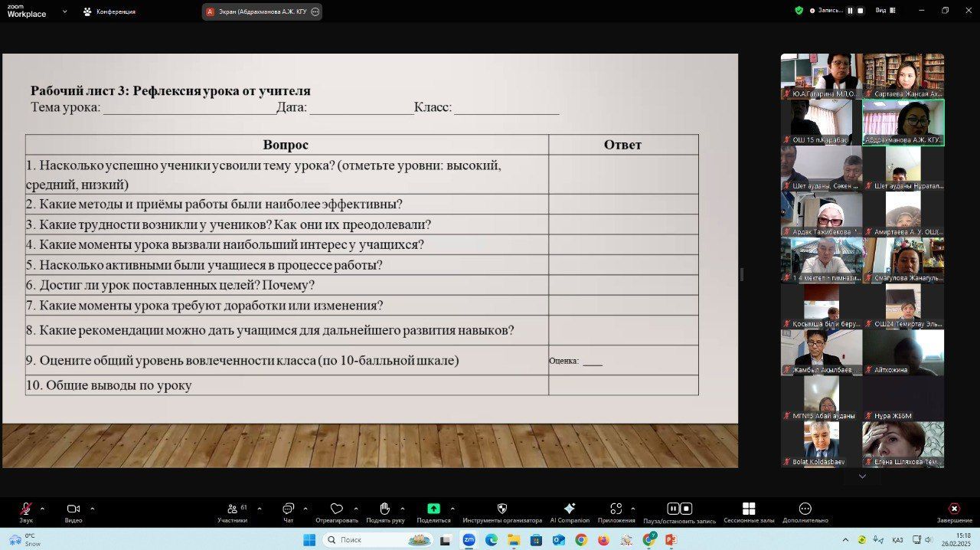Click the red Завершение end meeting button
This screenshot has height=550, width=980.
point(954,510)
